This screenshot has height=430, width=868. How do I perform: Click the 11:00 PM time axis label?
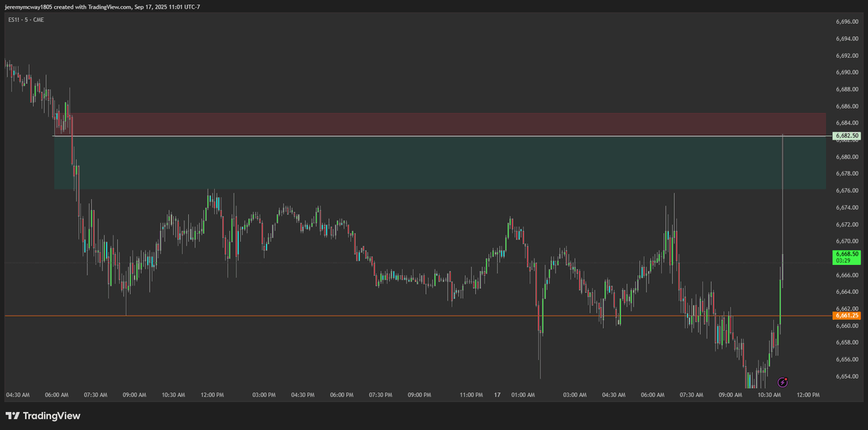coord(471,395)
